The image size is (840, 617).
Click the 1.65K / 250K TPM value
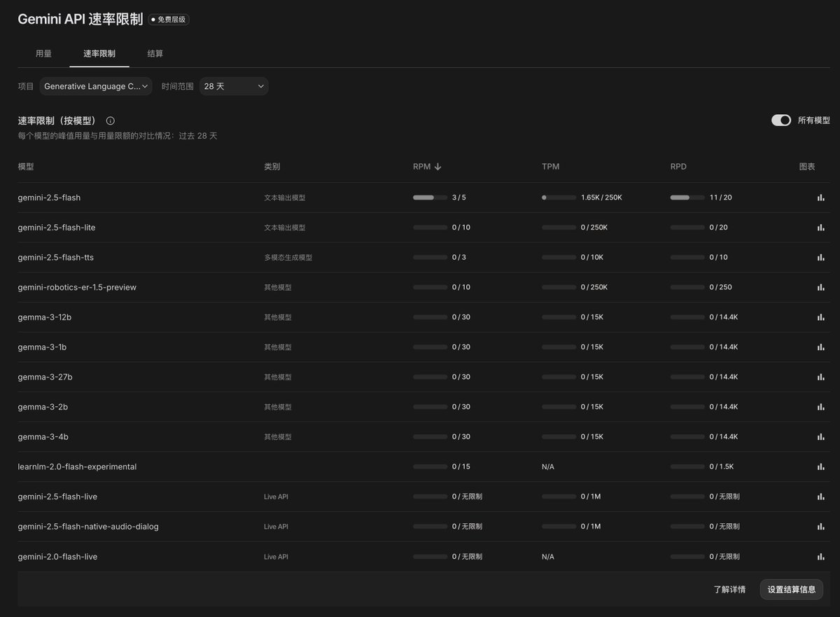coord(601,197)
